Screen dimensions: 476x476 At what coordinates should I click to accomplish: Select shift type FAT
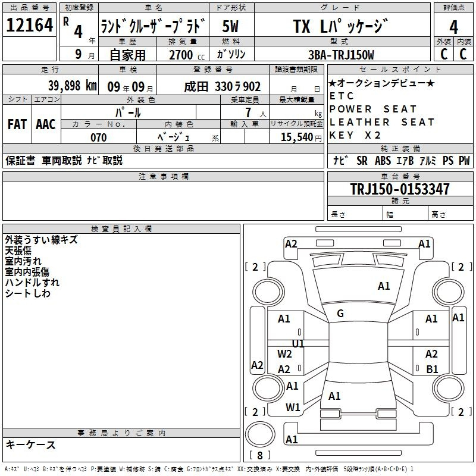[x=17, y=124]
